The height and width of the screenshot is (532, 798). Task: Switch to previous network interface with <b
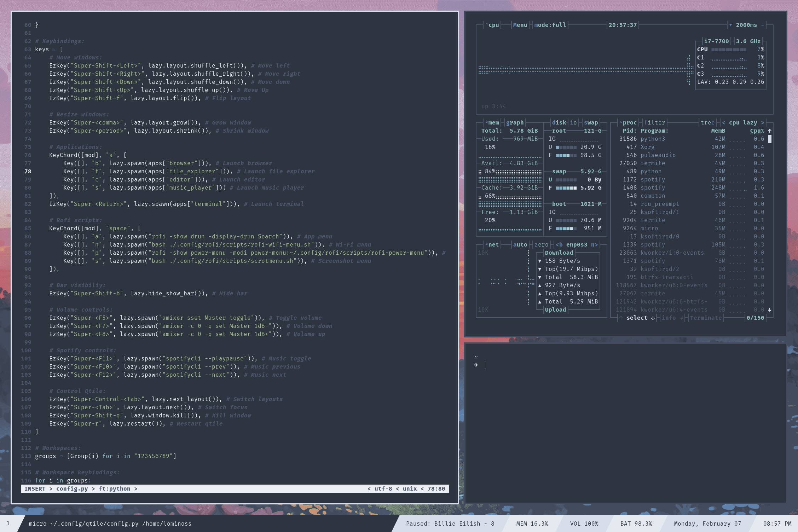(x=559, y=245)
